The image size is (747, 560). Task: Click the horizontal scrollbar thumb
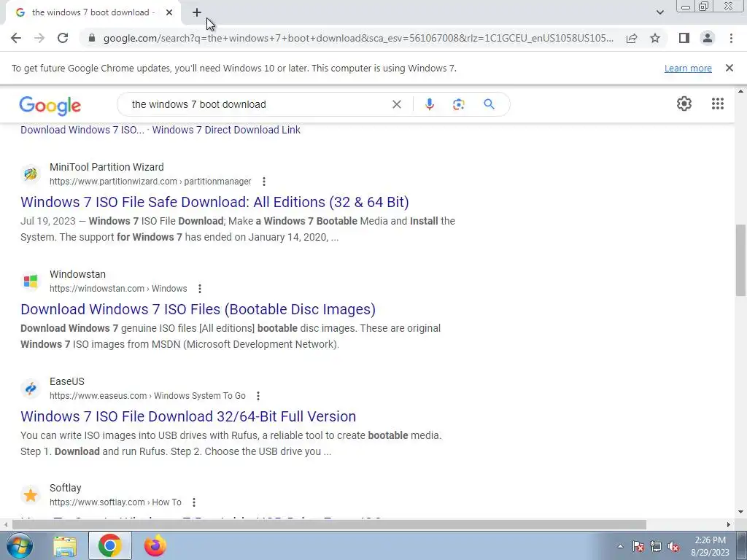[x=329, y=524]
